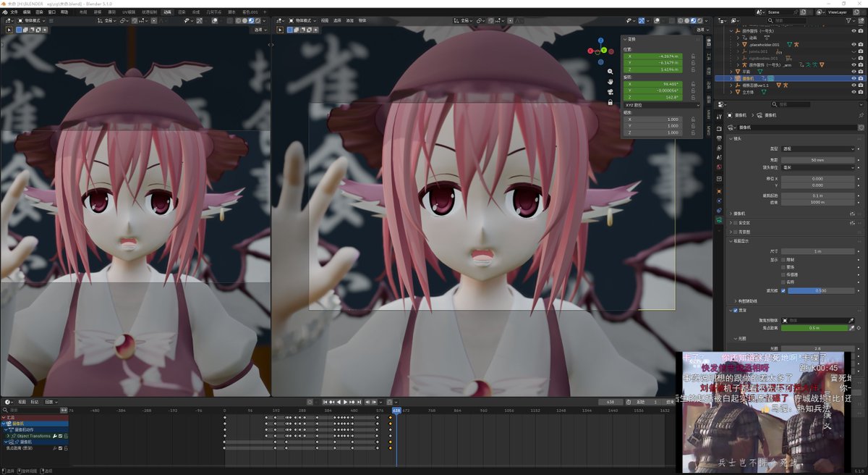868x475 pixels.
Task: Open XYZ Euler rotation mode dropdown
Action: (661, 105)
